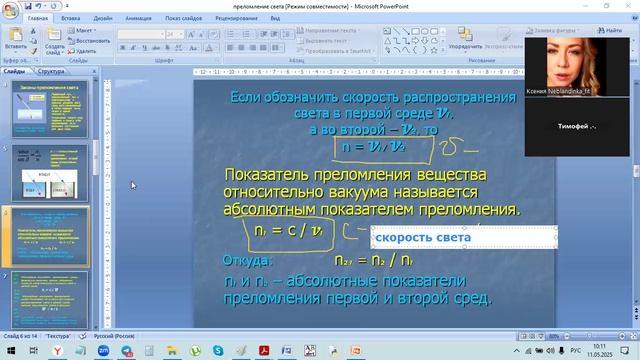The image size is (640, 360).
Task: Redo action in quick access toolbar
Action: [x=53, y=6]
